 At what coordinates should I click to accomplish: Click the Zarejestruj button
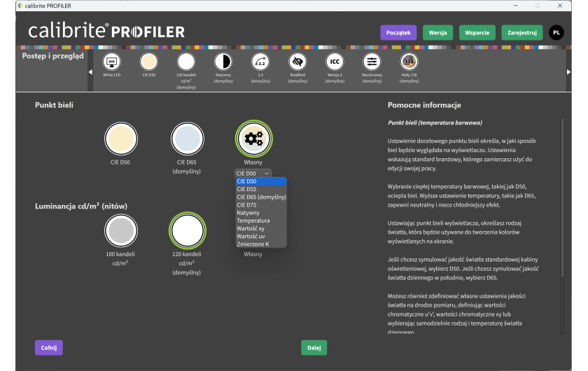coord(522,33)
